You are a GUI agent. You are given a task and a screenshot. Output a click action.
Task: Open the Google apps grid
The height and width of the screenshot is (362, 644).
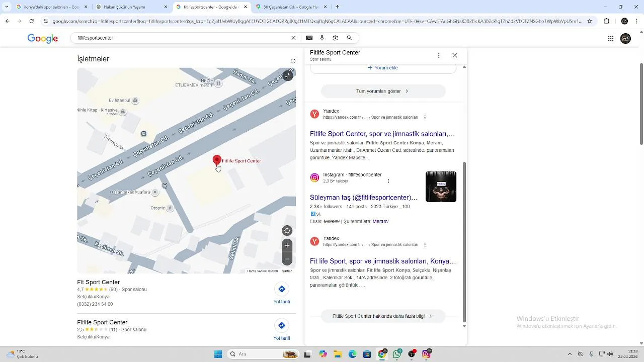[611, 38]
